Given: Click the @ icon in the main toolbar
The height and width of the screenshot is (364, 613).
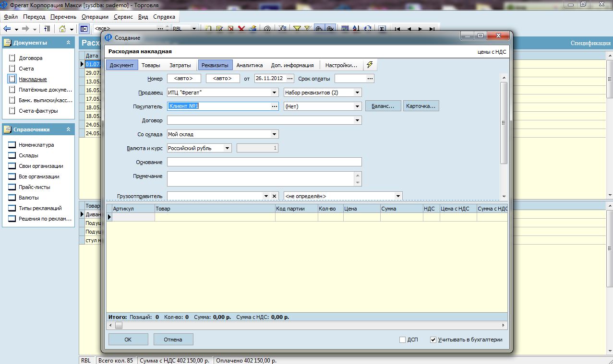Looking at the screenshot, I should (x=267, y=29).
